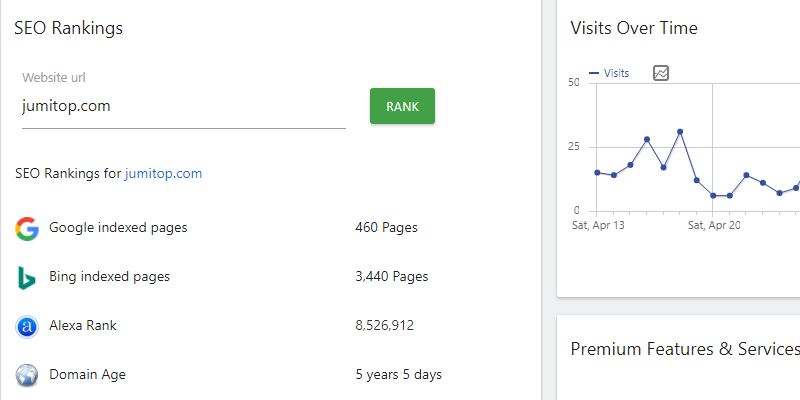Toggle the Visits series in chart legend
Image resolution: width=800 pixels, height=400 pixels.
point(609,73)
